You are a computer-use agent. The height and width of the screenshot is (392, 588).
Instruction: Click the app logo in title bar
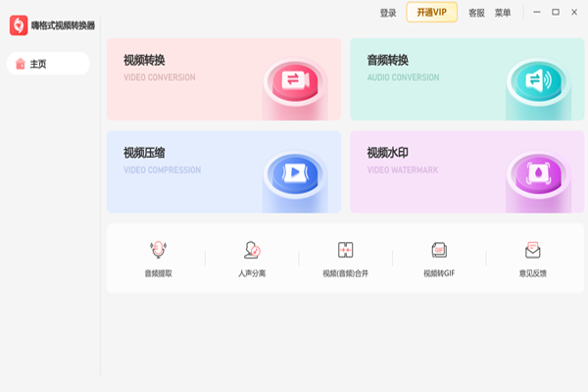click(18, 24)
